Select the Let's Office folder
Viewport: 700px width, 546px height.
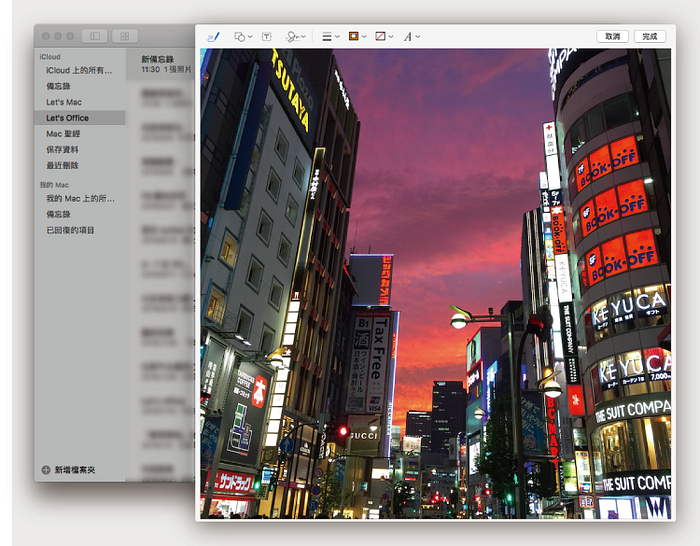point(67,118)
